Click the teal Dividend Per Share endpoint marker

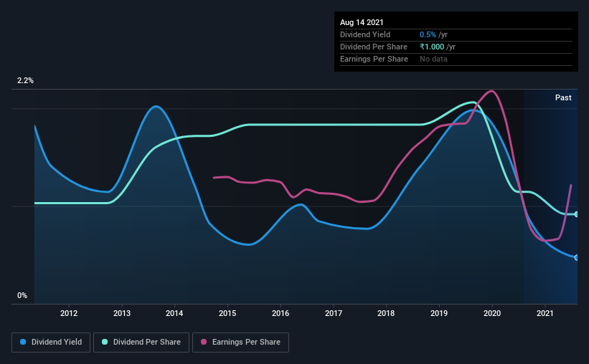point(576,214)
